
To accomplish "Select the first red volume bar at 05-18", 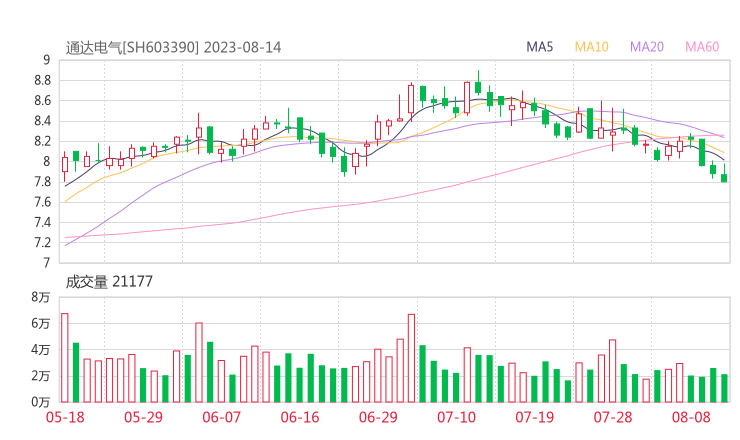I will tap(65, 358).
